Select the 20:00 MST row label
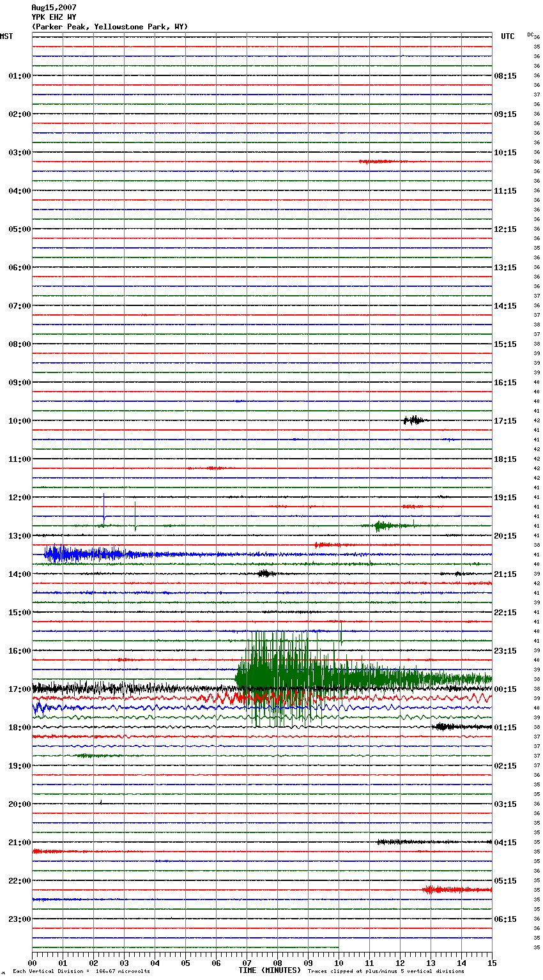The image size is (543, 980). (19, 804)
